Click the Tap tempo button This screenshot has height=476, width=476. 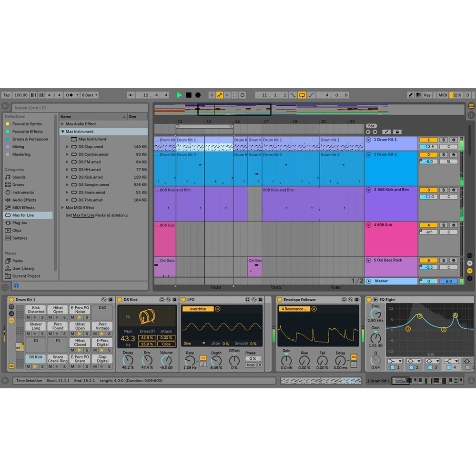6,95
